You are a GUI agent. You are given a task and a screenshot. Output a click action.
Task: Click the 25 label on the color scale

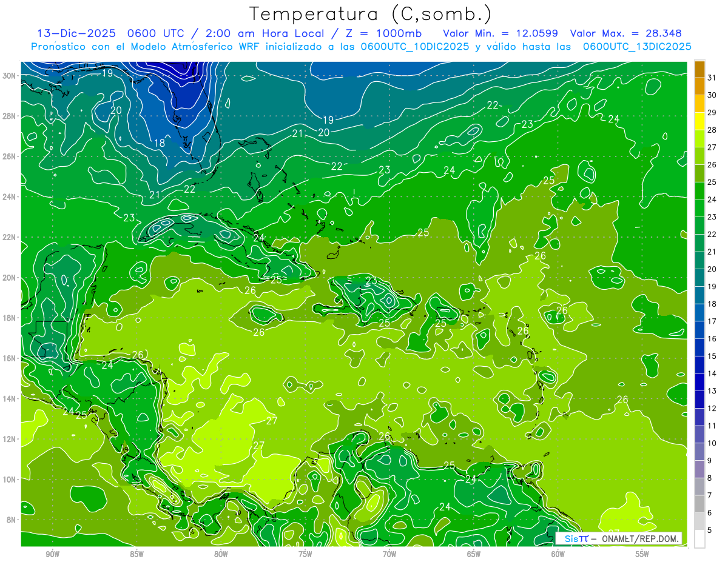coord(712,182)
